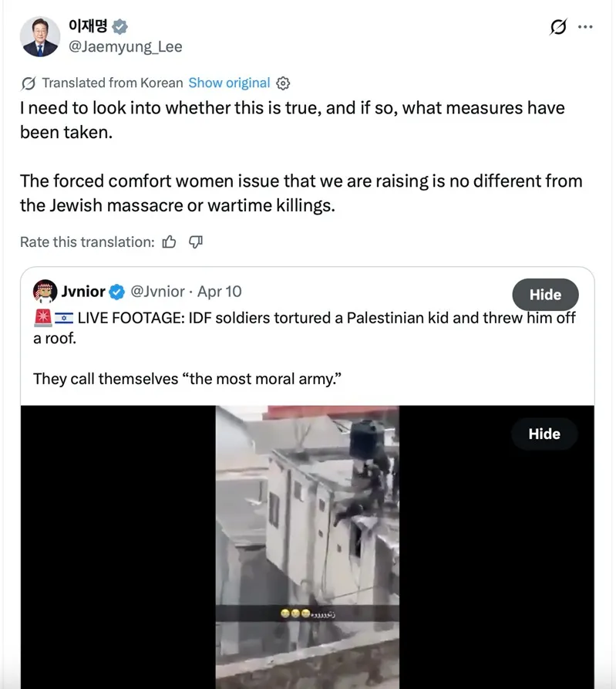Click the "Apr 10" post date
The image size is (616, 689).
click(x=219, y=292)
